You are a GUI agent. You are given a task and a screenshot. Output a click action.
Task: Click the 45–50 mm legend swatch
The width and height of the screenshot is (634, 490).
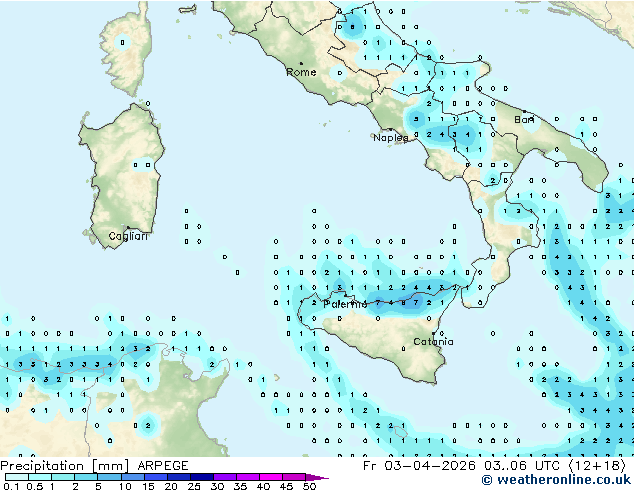pos(294,477)
